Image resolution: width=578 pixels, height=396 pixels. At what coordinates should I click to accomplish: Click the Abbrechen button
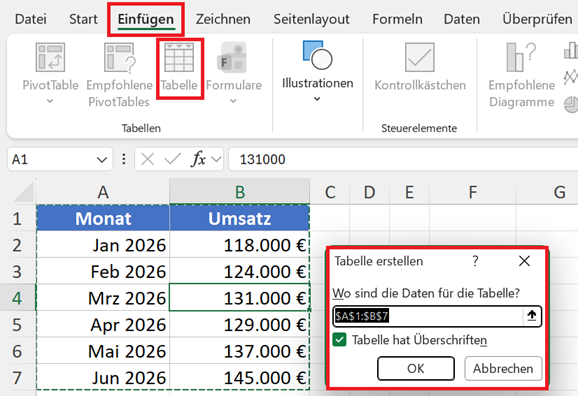(503, 368)
